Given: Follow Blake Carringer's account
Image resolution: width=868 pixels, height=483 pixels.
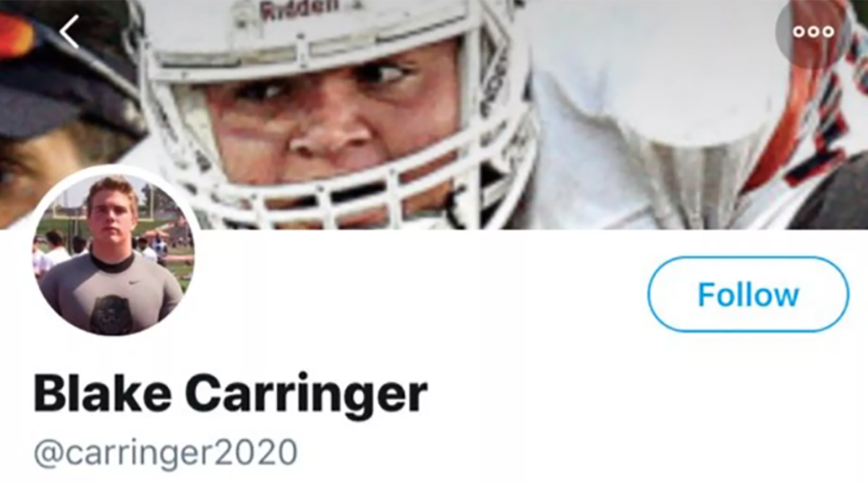Looking at the screenshot, I should (x=748, y=294).
